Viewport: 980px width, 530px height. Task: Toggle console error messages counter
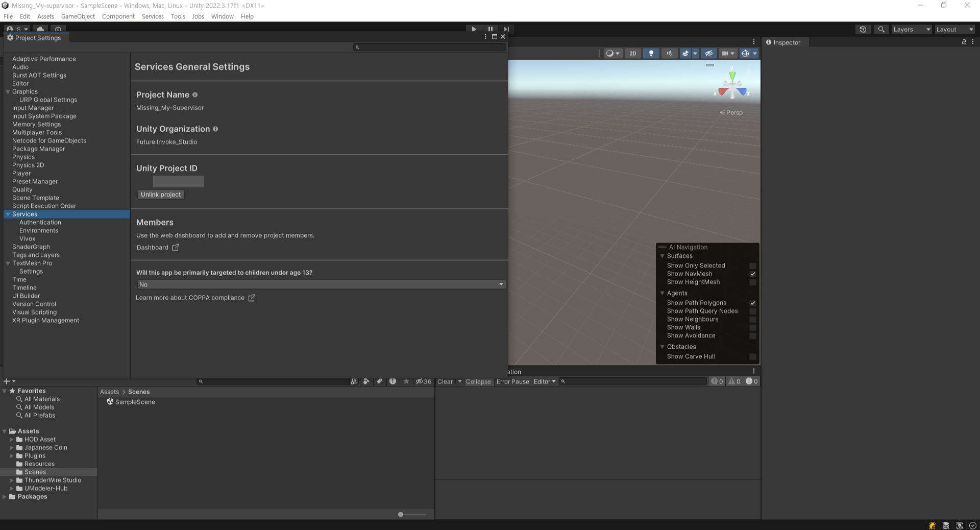pos(752,381)
